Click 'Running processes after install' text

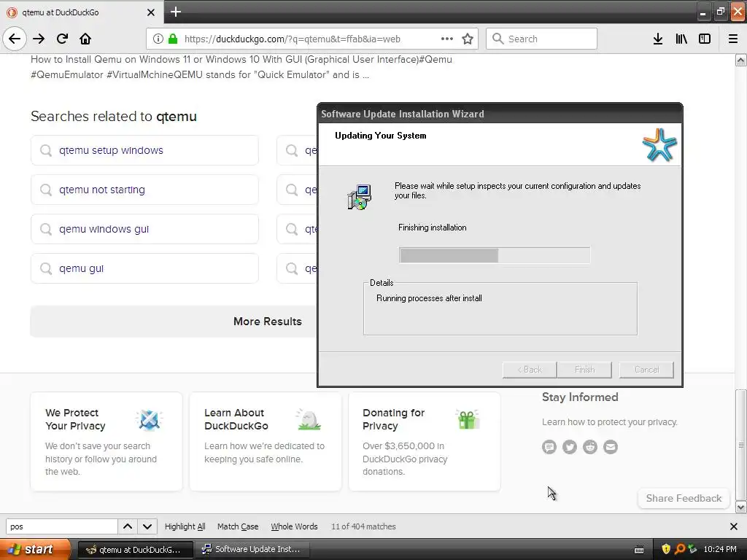(429, 298)
